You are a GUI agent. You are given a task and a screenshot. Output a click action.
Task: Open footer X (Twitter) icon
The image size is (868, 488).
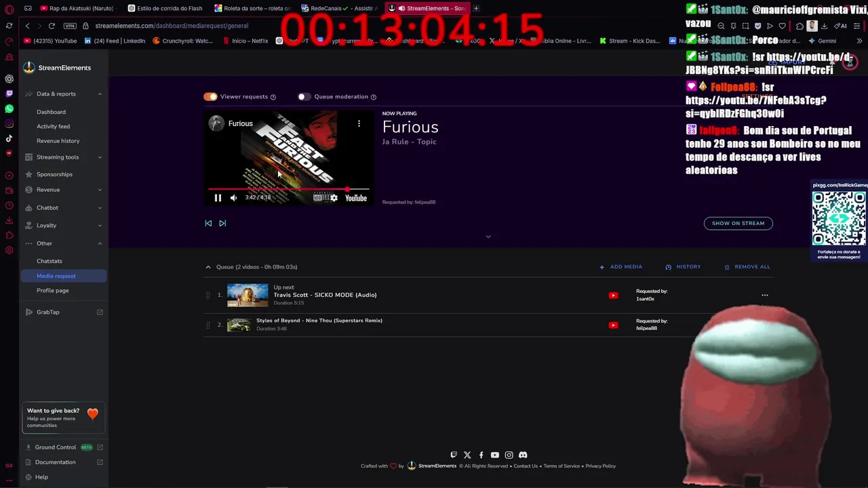click(x=467, y=455)
